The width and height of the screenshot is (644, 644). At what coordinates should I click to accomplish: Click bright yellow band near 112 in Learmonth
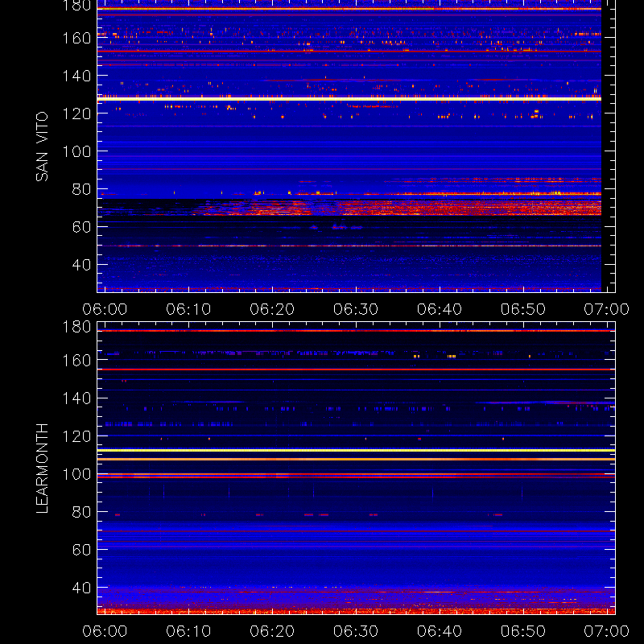356,451
